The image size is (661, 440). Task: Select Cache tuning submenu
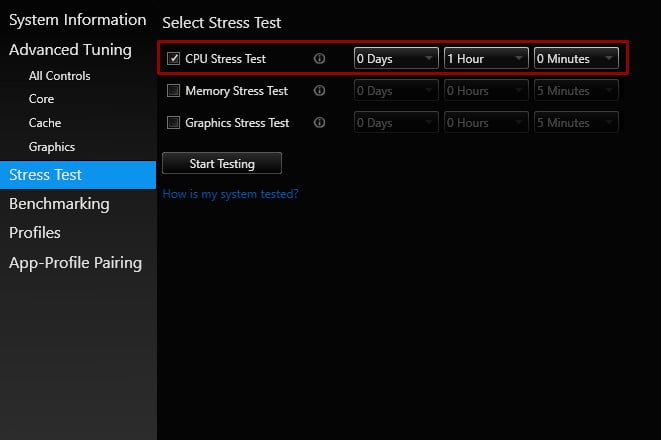click(x=45, y=123)
